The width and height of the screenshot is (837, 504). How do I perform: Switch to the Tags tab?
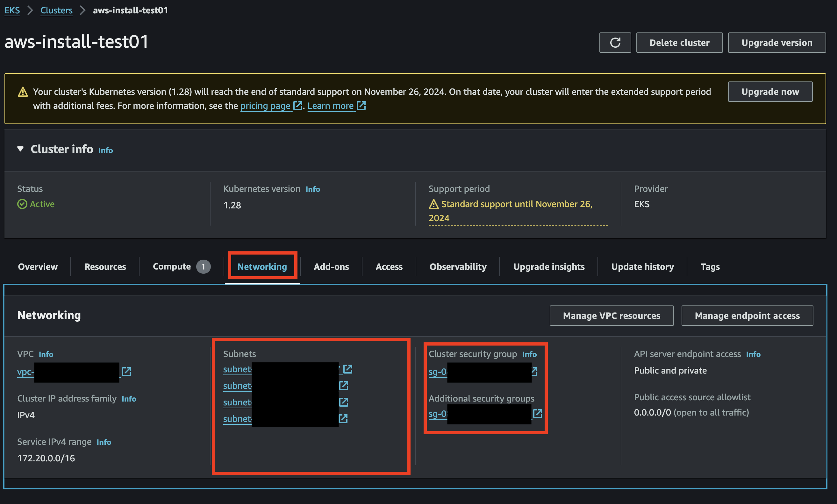710,266
